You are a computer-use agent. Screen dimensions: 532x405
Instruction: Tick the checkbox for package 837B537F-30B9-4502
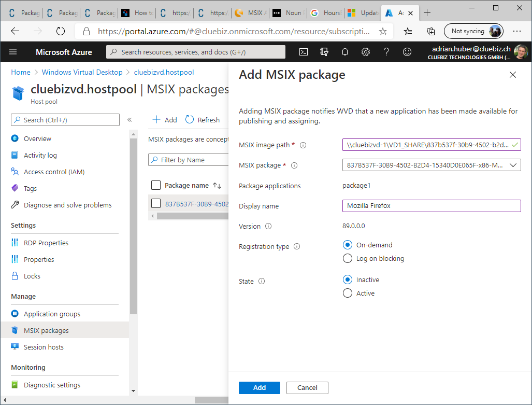tap(156, 203)
